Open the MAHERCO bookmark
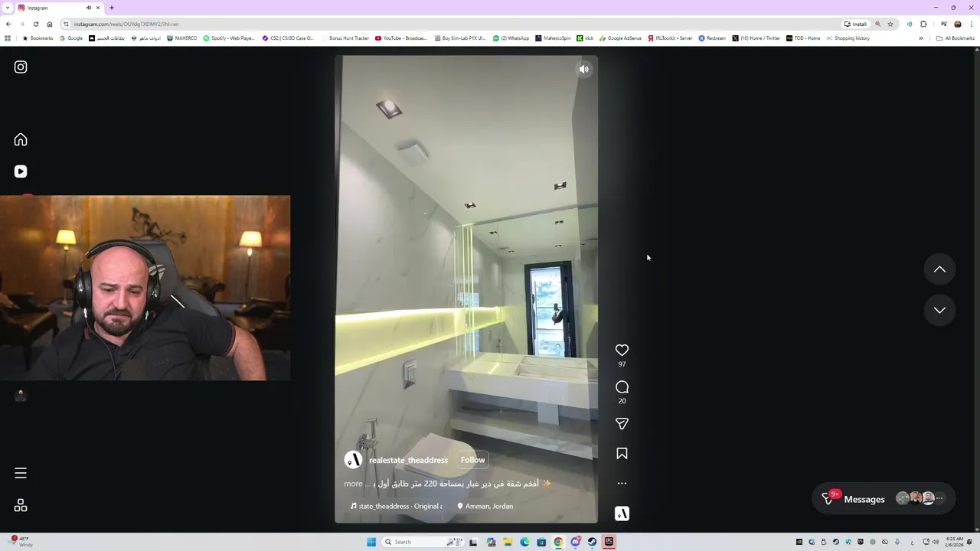This screenshot has width=980, height=551. pos(181,38)
